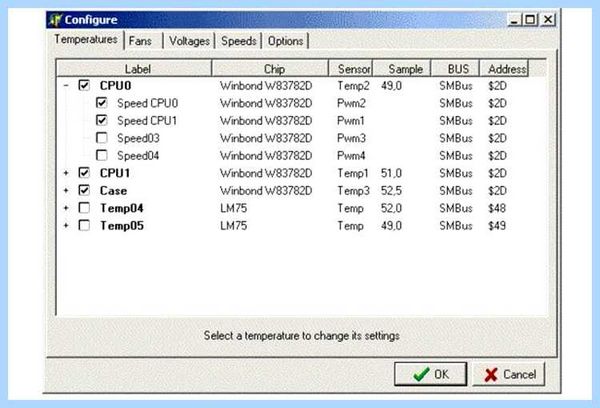Enable the Speed04 checkbox

(101, 155)
